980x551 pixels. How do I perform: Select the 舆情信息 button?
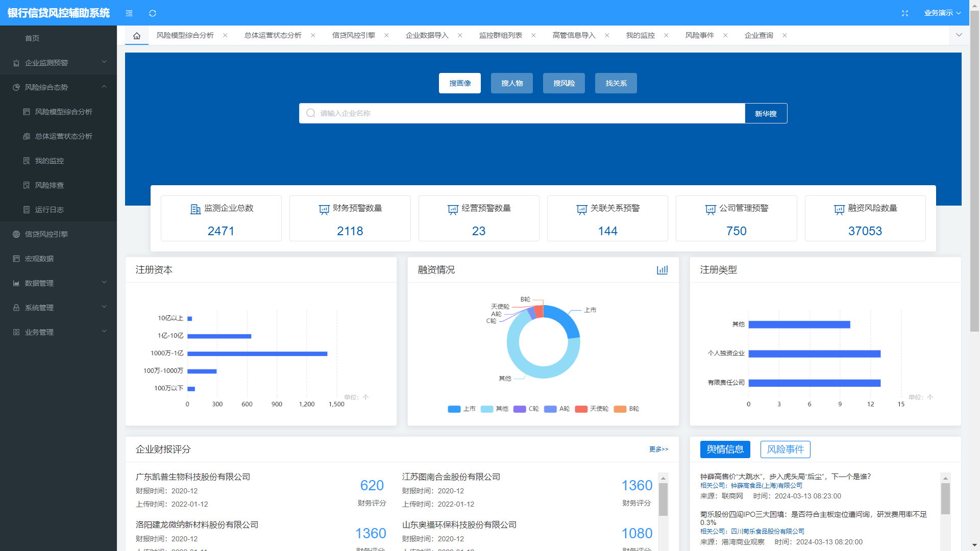[x=725, y=449]
